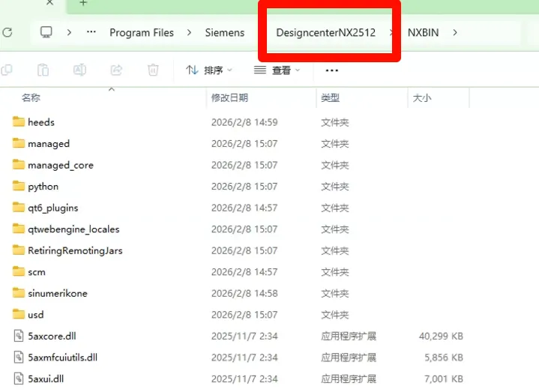
Task: Click the rename icon
Action: coord(79,70)
